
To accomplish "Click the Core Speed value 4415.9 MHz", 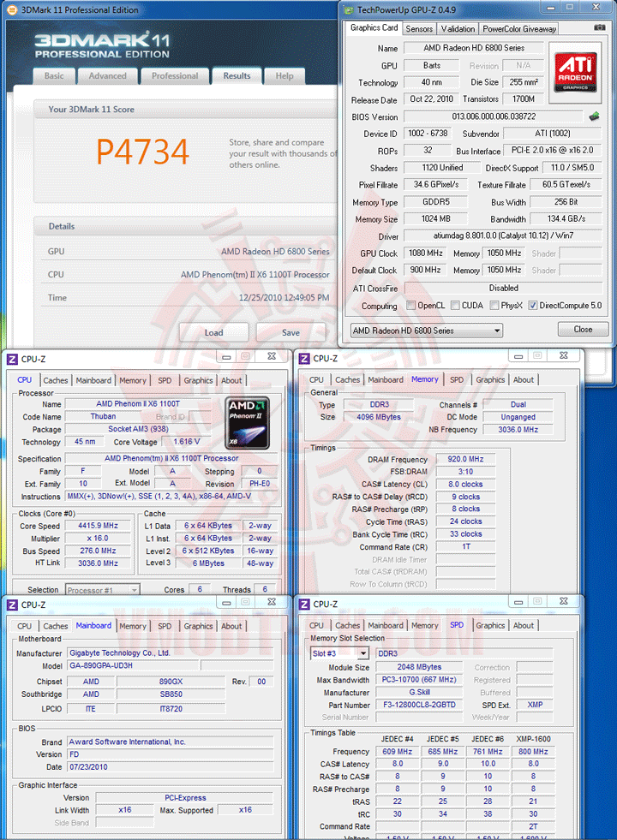I will [98, 526].
